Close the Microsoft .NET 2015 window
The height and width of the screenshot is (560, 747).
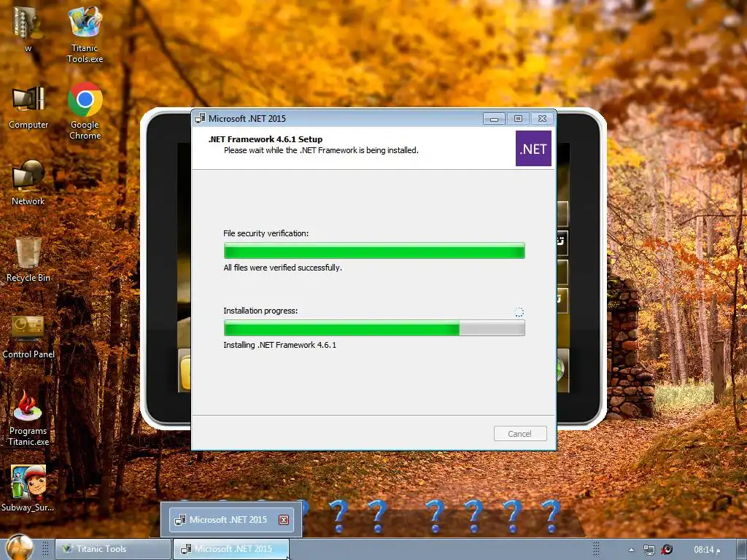coord(542,119)
